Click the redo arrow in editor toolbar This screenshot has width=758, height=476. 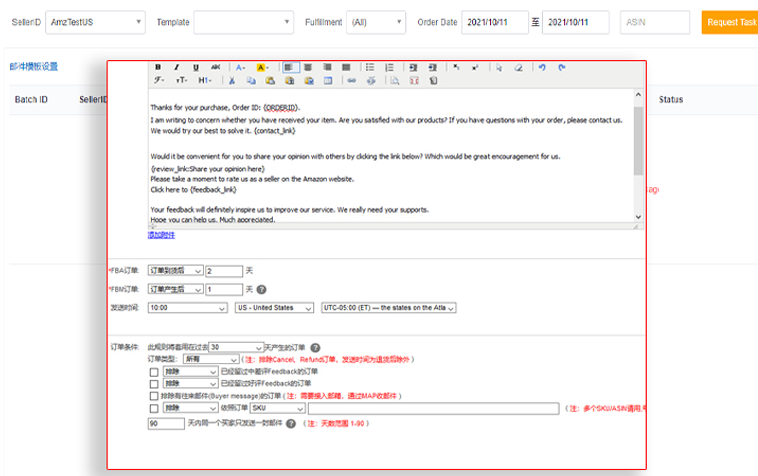561,67
